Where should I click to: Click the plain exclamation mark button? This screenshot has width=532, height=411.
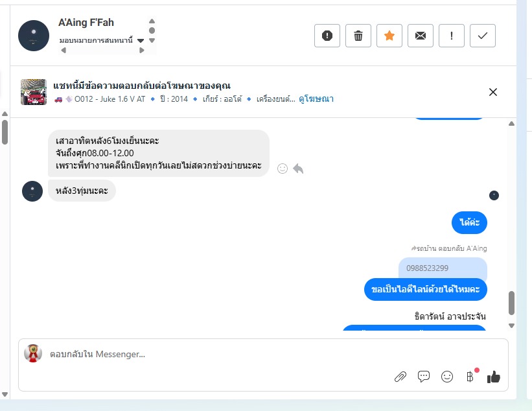[452, 36]
